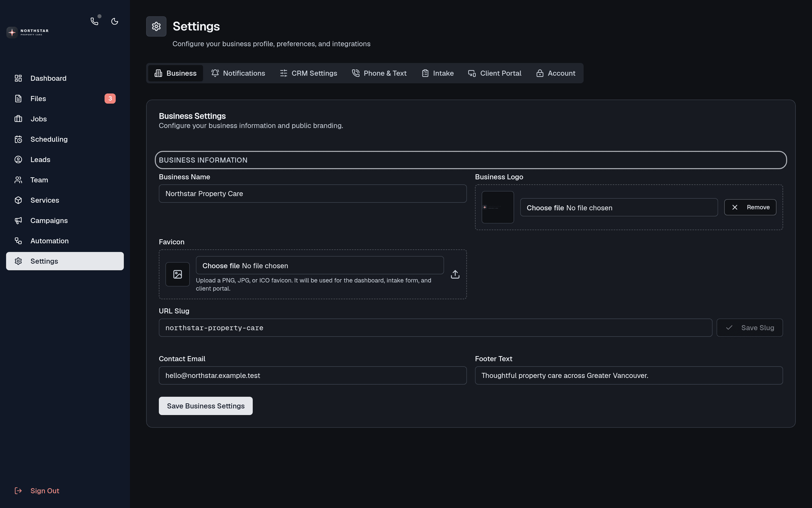
Task: Go to the Automation page
Action: coord(65,241)
